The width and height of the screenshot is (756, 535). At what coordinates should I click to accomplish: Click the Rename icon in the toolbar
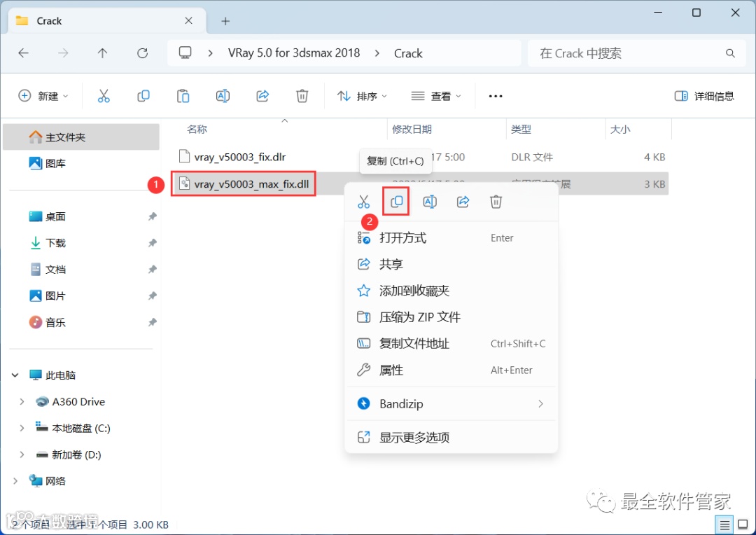point(223,96)
